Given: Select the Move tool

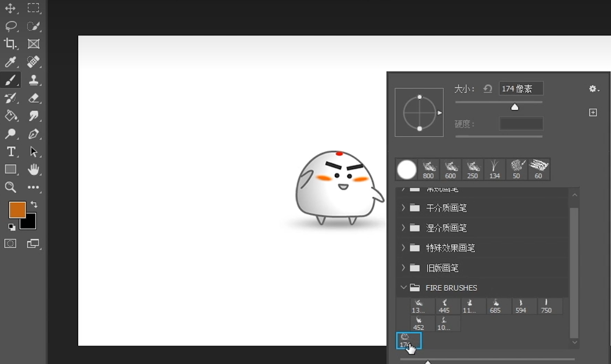Looking at the screenshot, I should 10,8.
